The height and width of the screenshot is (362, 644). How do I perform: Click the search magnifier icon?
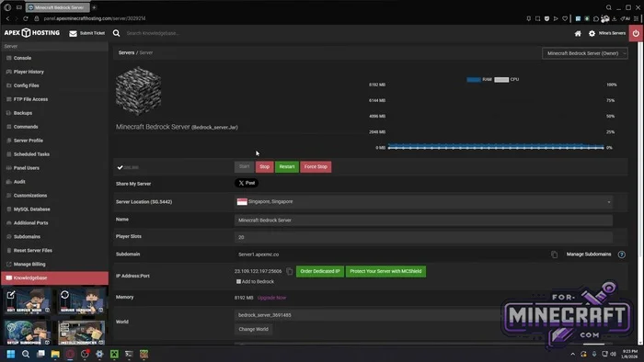[x=116, y=33]
